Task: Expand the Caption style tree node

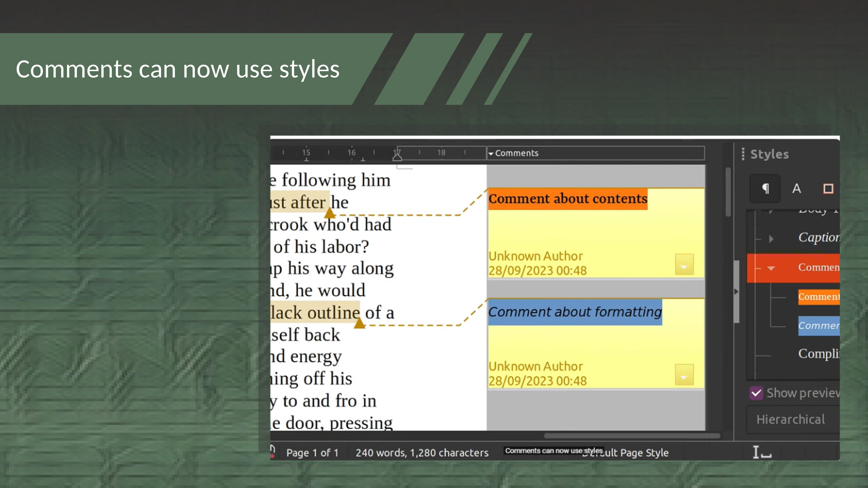Action: point(771,239)
